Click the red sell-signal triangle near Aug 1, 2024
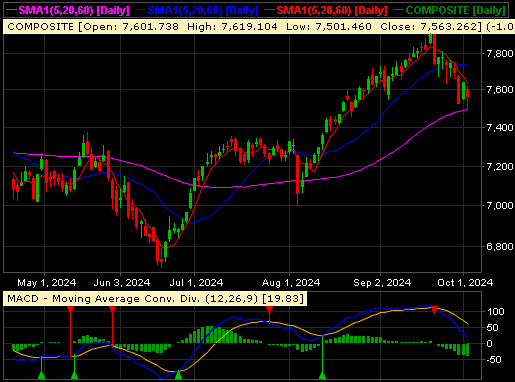515x382 pixels. [269, 311]
